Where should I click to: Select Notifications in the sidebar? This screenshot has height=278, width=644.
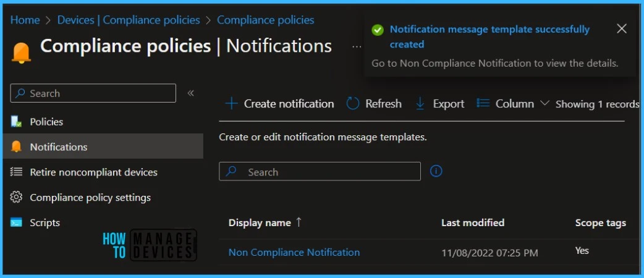[103, 146]
